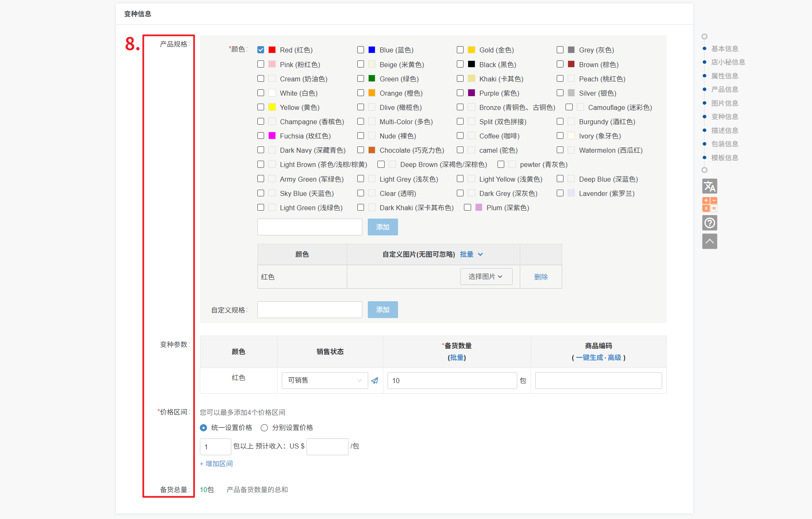Viewport: 812px width, 519px height.
Task: Click the top hollow circle of sidebar timeline
Action: pyautogui.click(x=705, y=37)
